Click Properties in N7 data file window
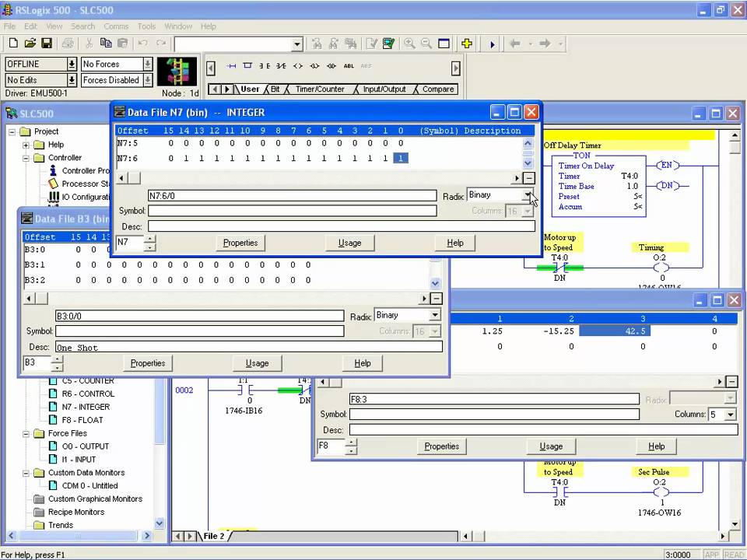Image resolution: width=747 pixels, height=560 pixels. point(240,243)
